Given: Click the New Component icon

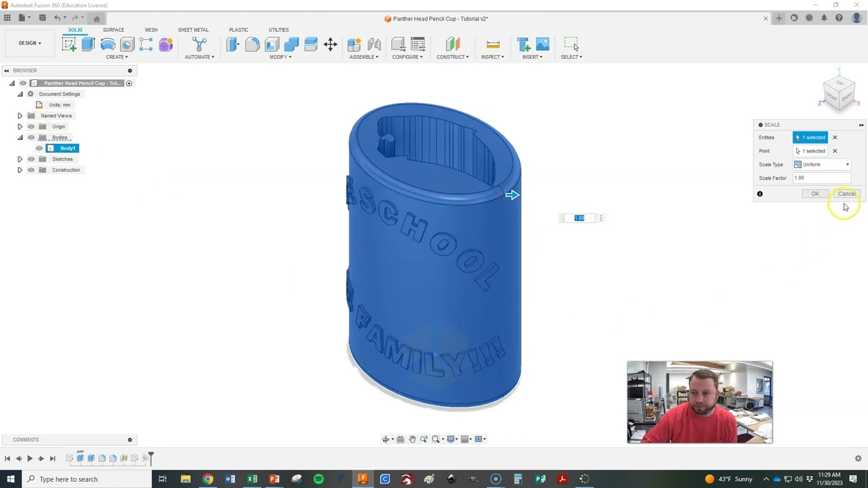Looking at the screenshot, I should [354, 45].
